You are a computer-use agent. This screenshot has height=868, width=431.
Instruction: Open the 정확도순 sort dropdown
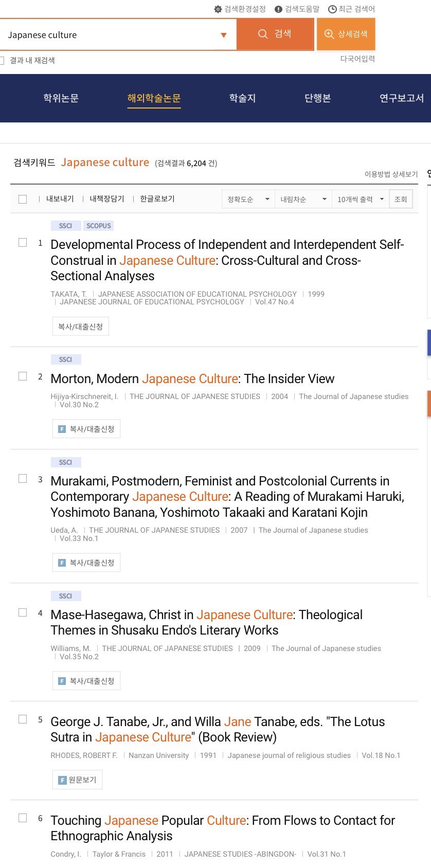pyautogui.click(x=249, y=199)
